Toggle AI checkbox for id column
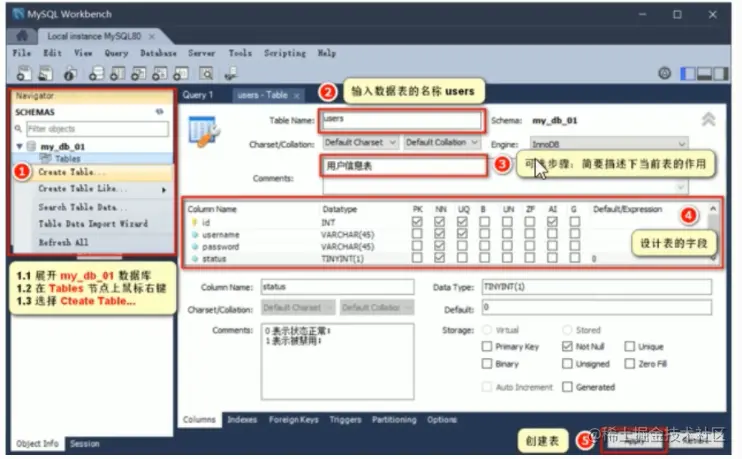 pyautogui.click(x=552, y=221)
